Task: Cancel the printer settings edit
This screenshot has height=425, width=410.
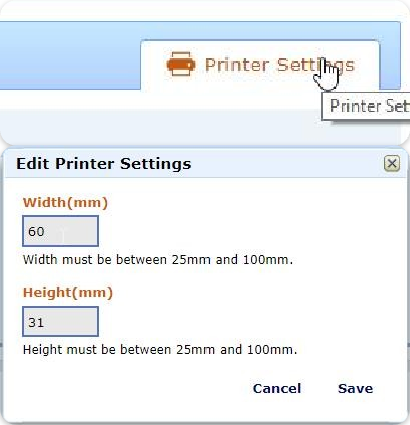Action: [x=277, y=388]
